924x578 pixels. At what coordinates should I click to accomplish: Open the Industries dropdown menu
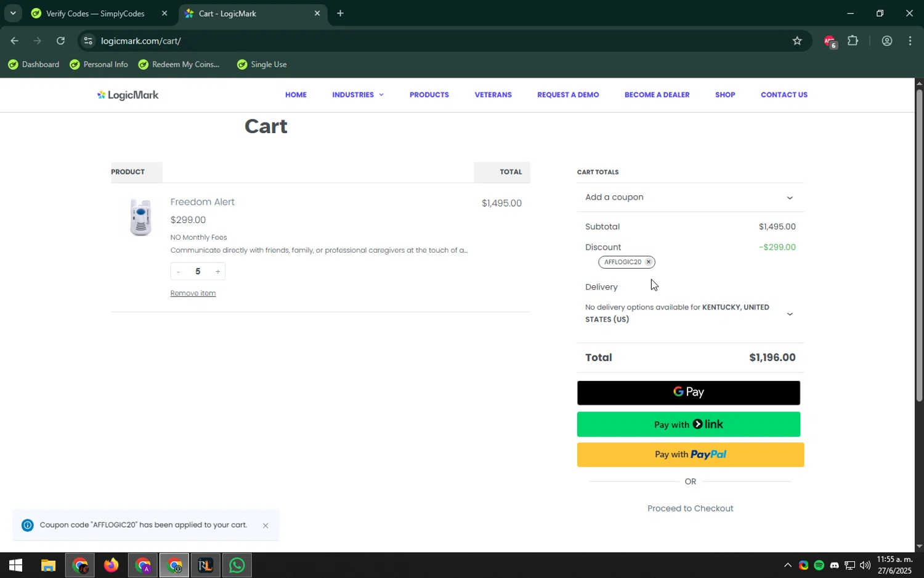tap(358, 95)
